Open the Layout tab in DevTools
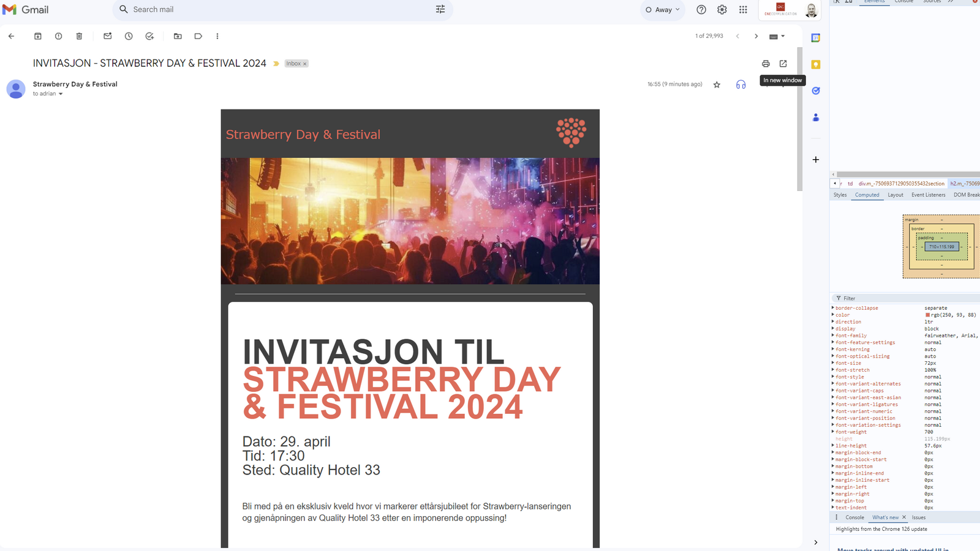 pyautogui.click(x=895, y=195)
